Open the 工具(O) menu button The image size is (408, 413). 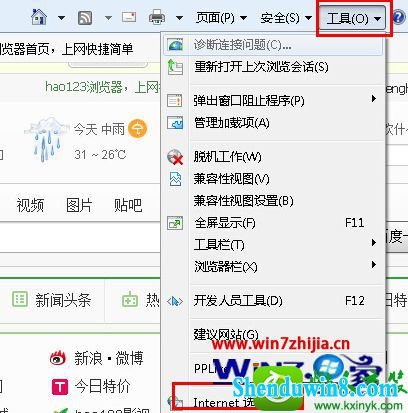(x=353, y=18)
